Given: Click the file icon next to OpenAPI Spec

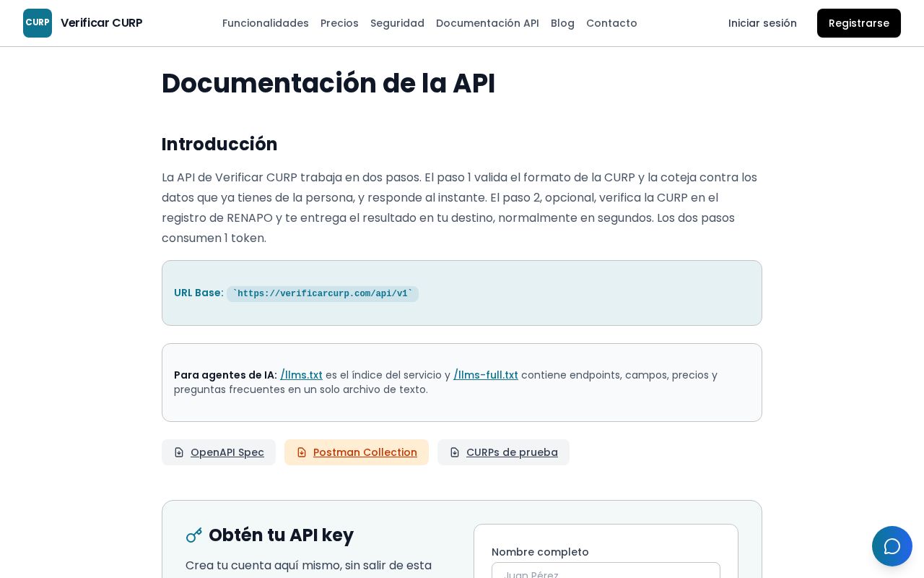Looking at the screenshot, I should click(179, 452).
